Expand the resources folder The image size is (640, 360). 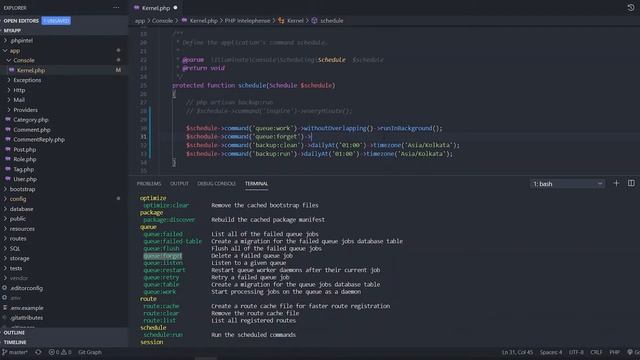(x=5, y=229)
